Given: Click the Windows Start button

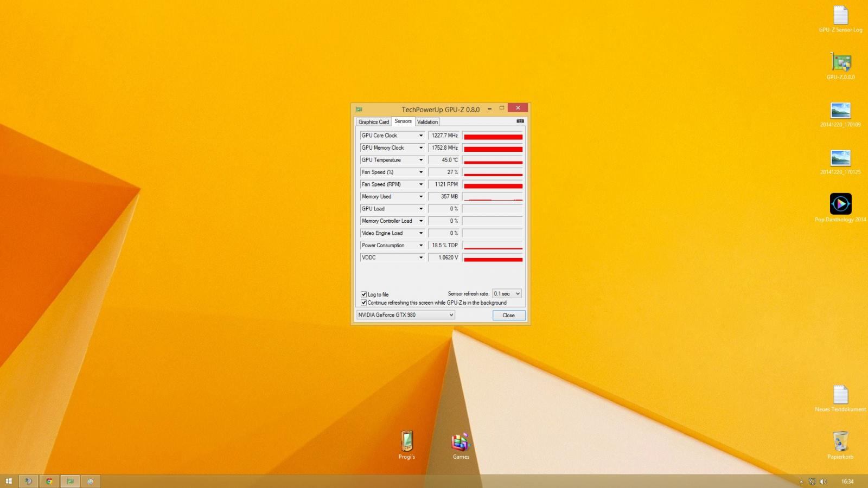Looking at the screenshot, I should (9, 481).
